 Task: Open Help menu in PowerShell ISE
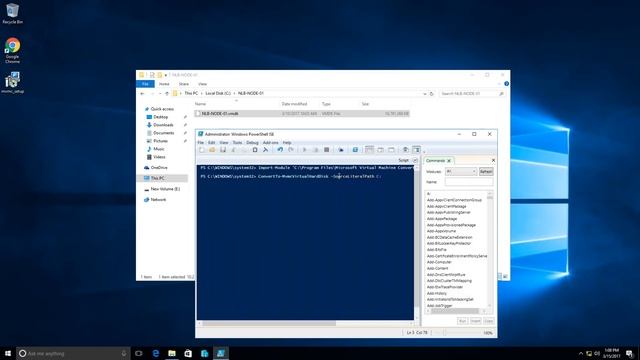(287, 142)
